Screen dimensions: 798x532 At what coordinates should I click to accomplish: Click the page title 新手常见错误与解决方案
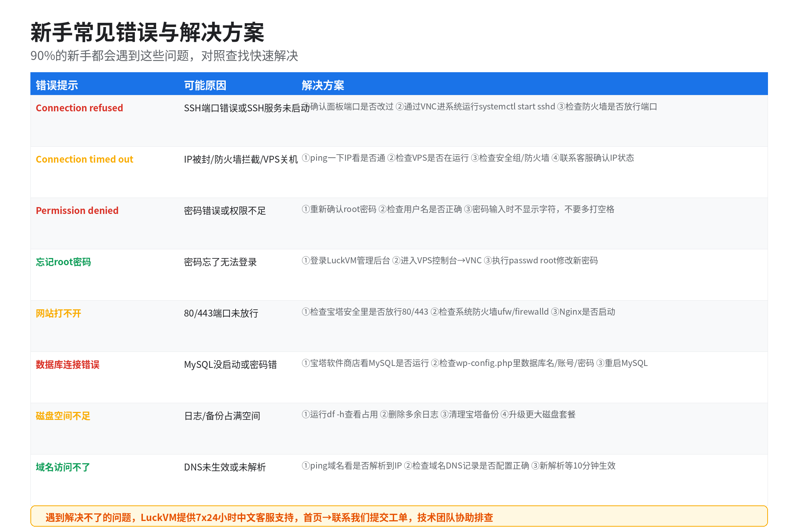click(147, 32)
